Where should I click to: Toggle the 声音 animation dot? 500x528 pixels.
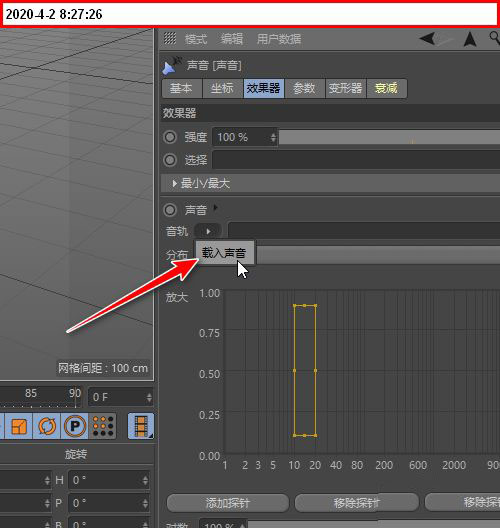[x=170, y=210]
